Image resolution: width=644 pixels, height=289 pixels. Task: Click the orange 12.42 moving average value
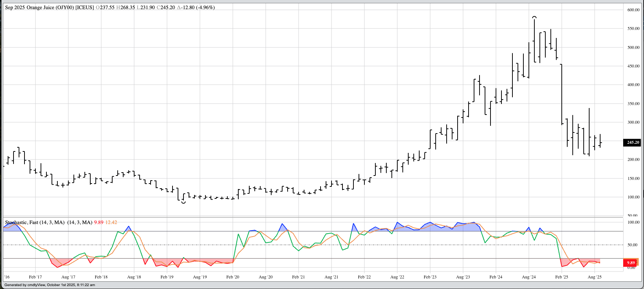tap(111, 222)
